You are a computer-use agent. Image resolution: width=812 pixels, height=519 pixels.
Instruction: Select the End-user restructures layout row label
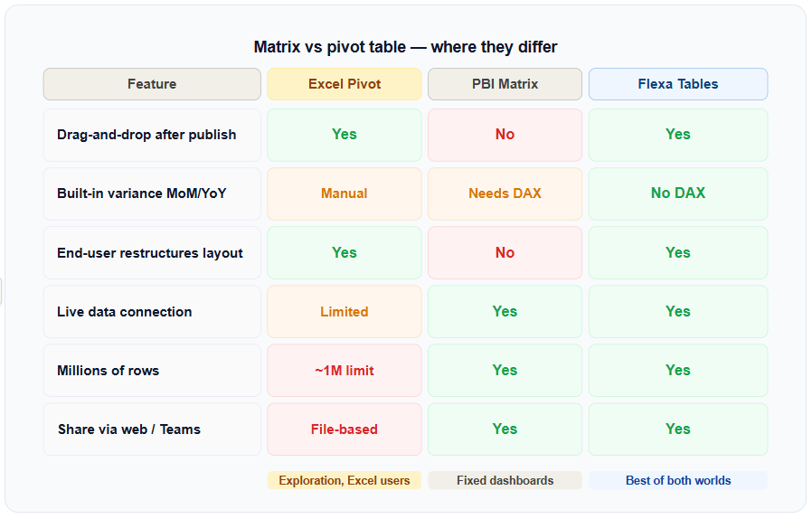[150, 253]
